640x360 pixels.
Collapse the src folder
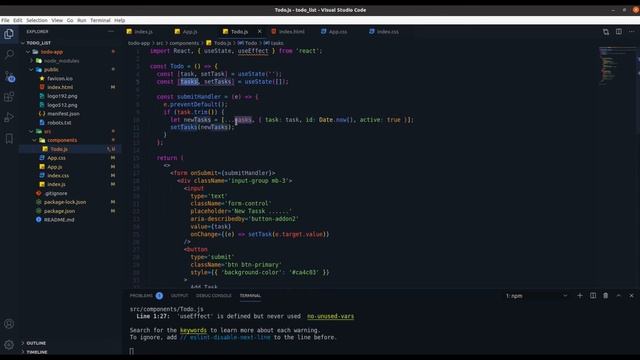pyautogui.click(x=31, y=131)
